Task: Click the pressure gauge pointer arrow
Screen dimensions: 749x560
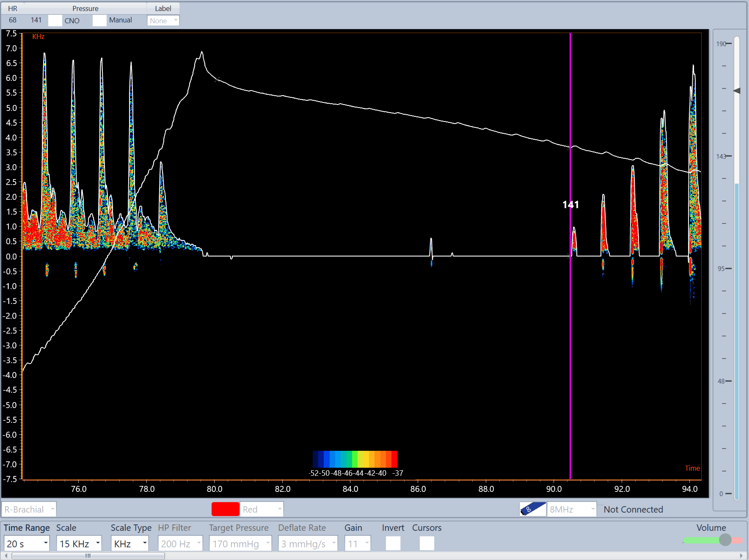Action: coord(737,91)
